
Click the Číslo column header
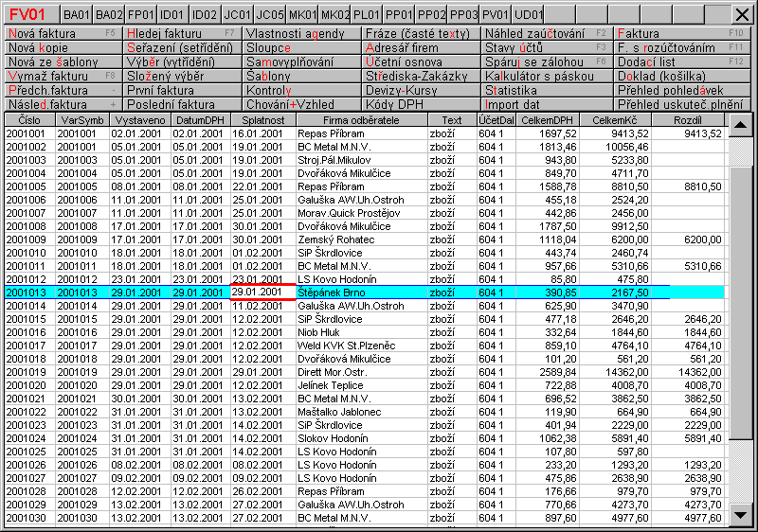[30, 120]
